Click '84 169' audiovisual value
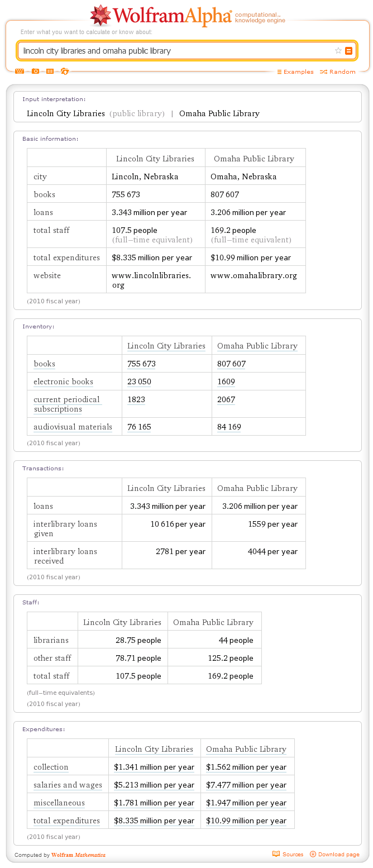 tap(229, 427)
